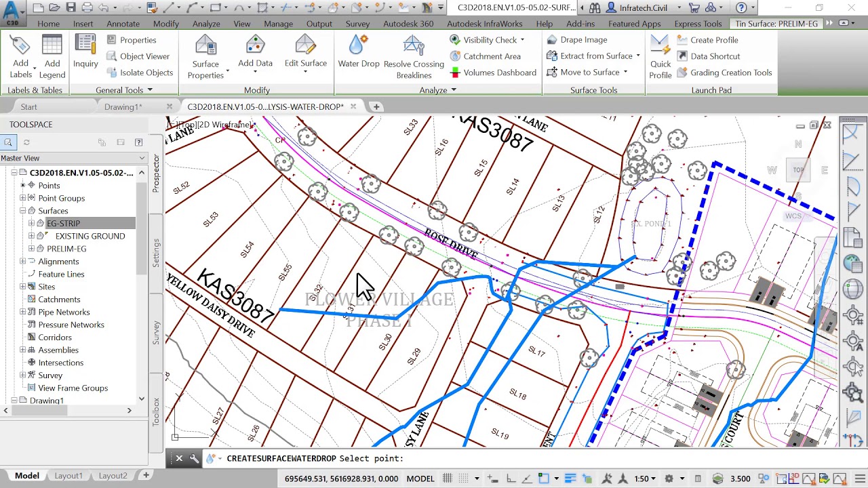Open Grading Creation Tools
This screenshot has width=868, height=488.
point(724,73)
